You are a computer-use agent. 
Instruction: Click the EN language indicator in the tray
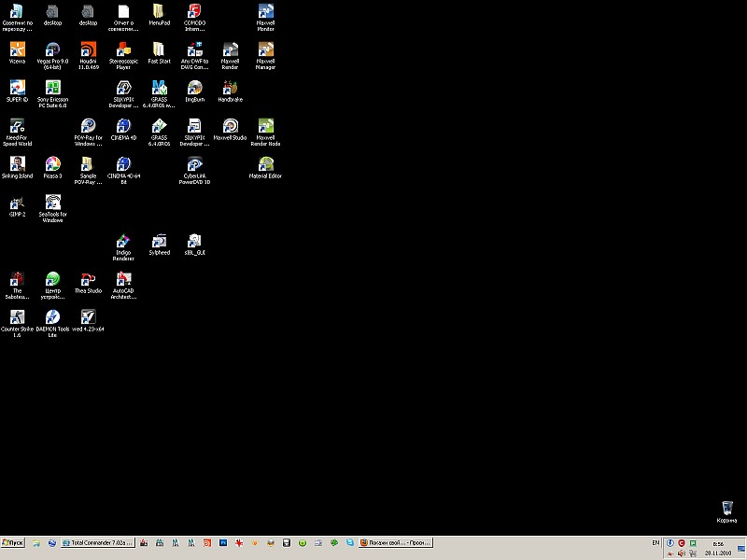tap(655, 542)
